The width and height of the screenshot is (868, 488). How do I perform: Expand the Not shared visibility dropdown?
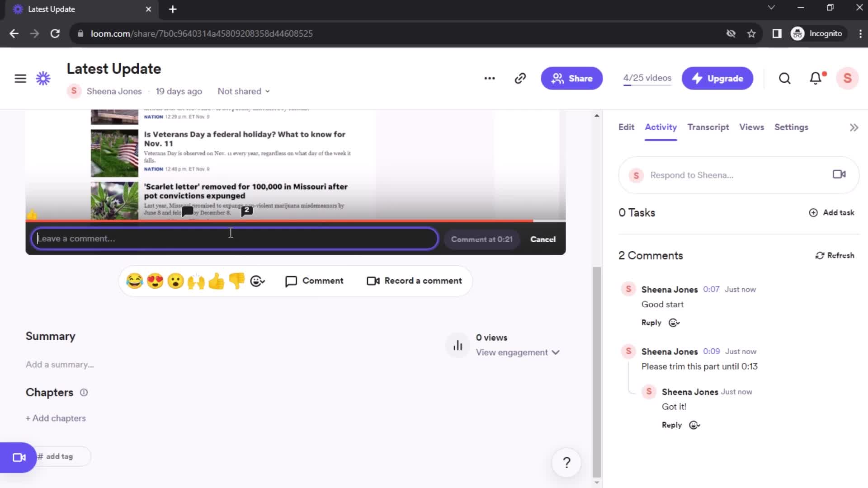click(243, 91)
